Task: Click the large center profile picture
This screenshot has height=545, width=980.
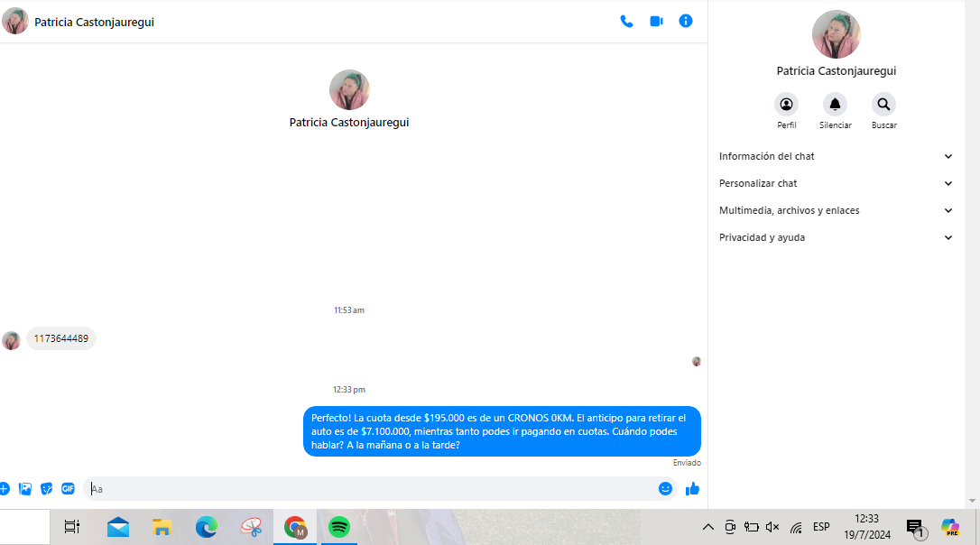Action: pyautogui.click(x=349, y=90)
